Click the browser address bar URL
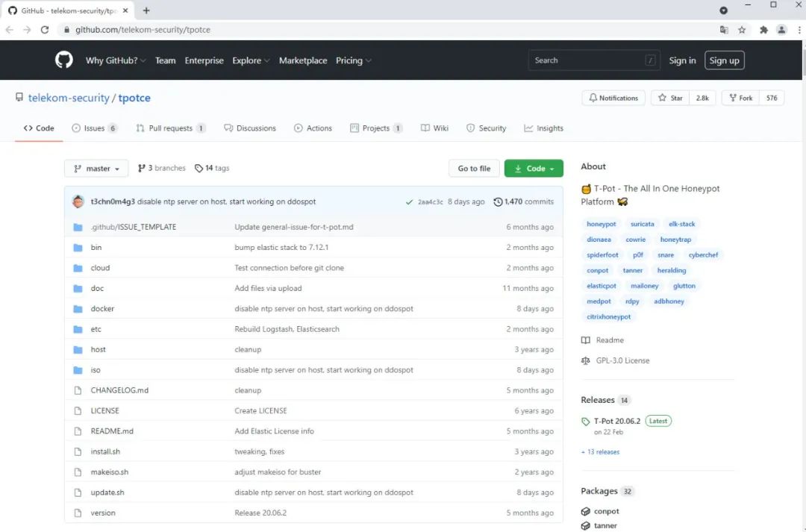Image resolution: width=806 pixels, height=532 pixels. [143, 30]
